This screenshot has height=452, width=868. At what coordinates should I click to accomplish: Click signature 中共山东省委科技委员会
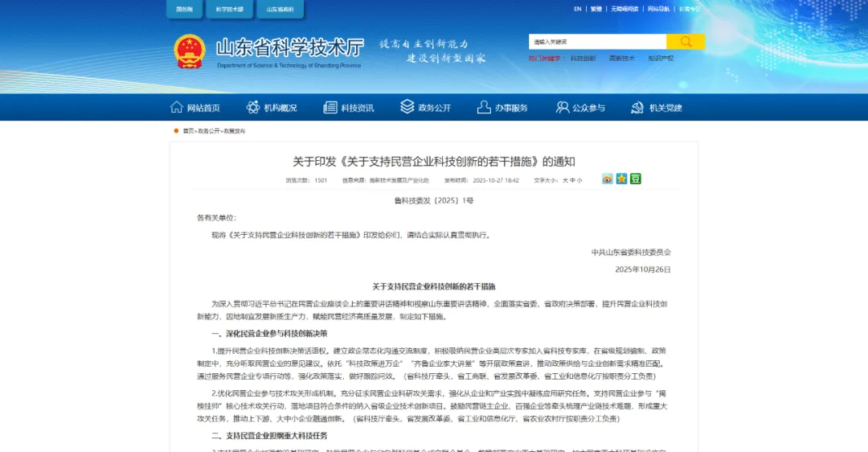click(631, 252)
